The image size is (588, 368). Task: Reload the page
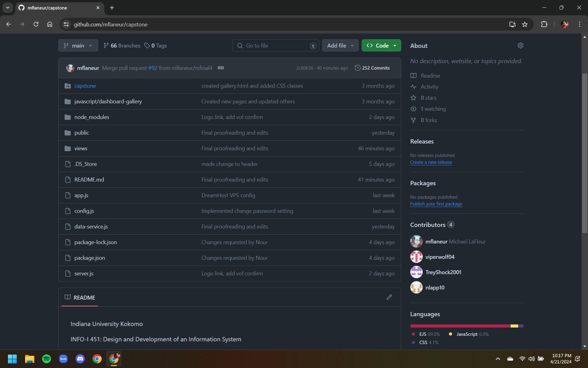pos(36,24)
